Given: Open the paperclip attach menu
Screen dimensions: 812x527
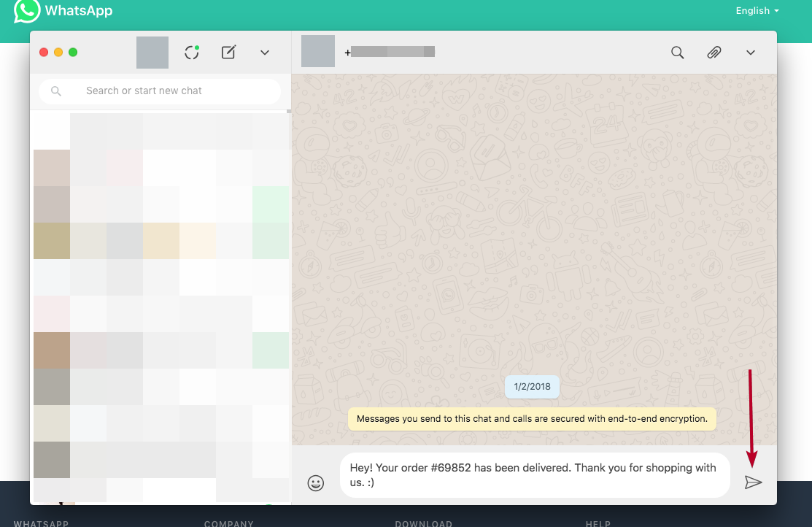Looking at the screenshot, I should click(714, 53).
